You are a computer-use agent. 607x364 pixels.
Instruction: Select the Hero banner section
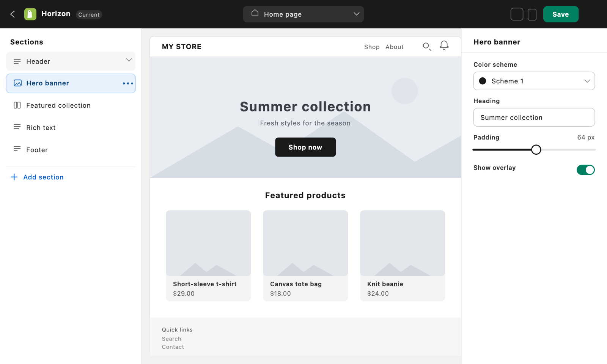pos(71,83)
